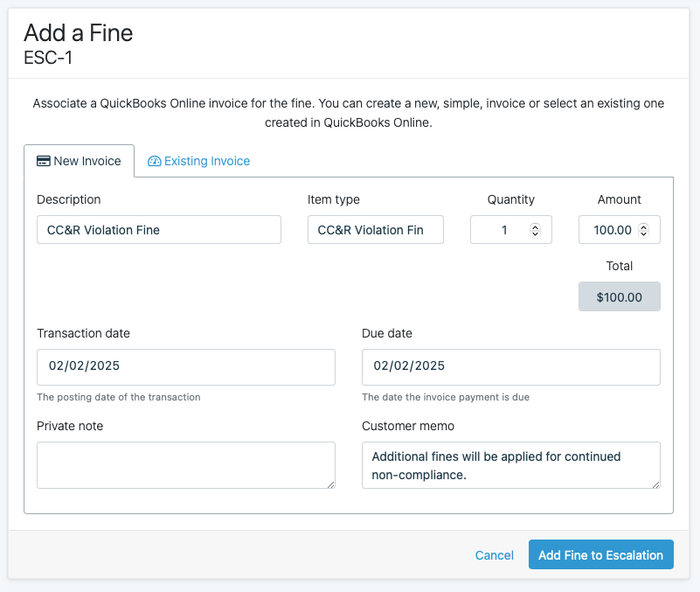Click the gauge icon beside Existing Invoice
Image resolution: width=700 pixels, height=592 pixels.
[154, 161]
